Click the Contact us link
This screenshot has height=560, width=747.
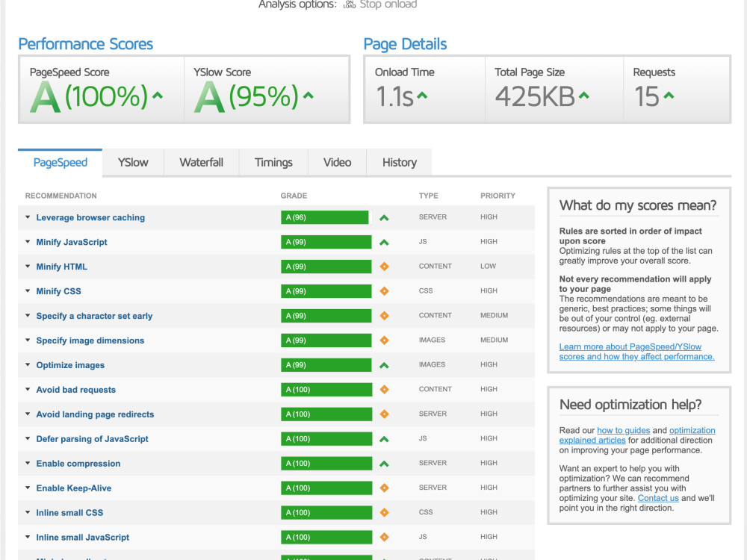coord(658,498)
